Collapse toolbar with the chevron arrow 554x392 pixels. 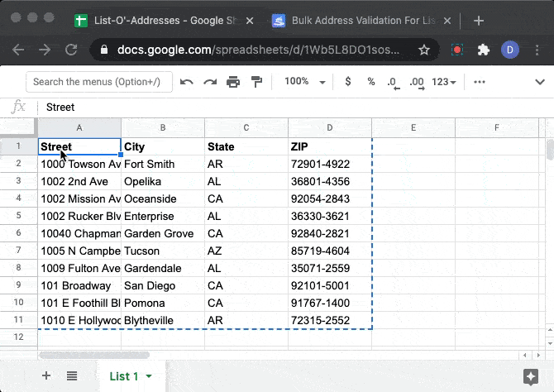tap(540, 82)
